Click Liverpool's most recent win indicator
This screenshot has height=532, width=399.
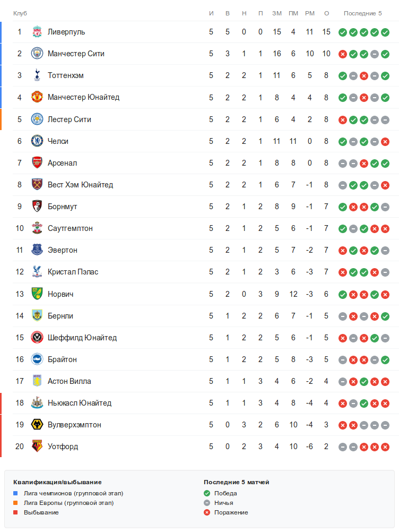pyautogui.click(x=385, y=32)
